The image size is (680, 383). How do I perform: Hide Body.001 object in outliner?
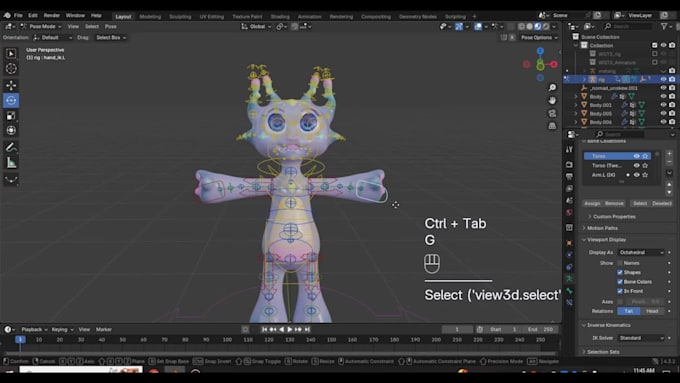(x=664, y=105)
